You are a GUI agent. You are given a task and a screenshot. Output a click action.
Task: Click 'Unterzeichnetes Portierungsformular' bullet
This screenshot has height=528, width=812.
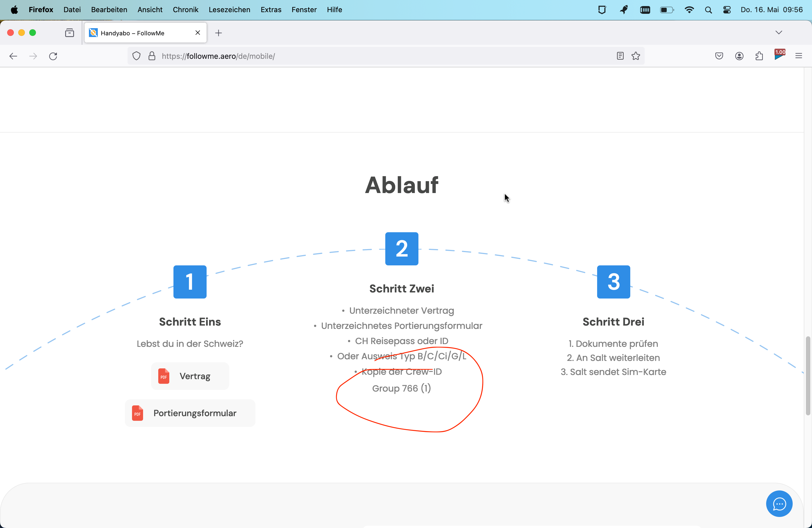tap(402, 326)
